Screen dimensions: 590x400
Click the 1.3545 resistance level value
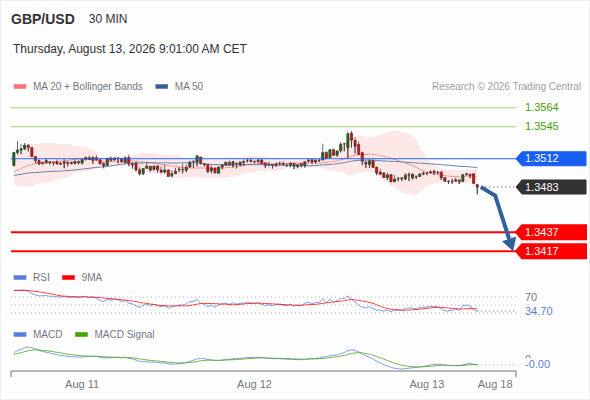541,126
